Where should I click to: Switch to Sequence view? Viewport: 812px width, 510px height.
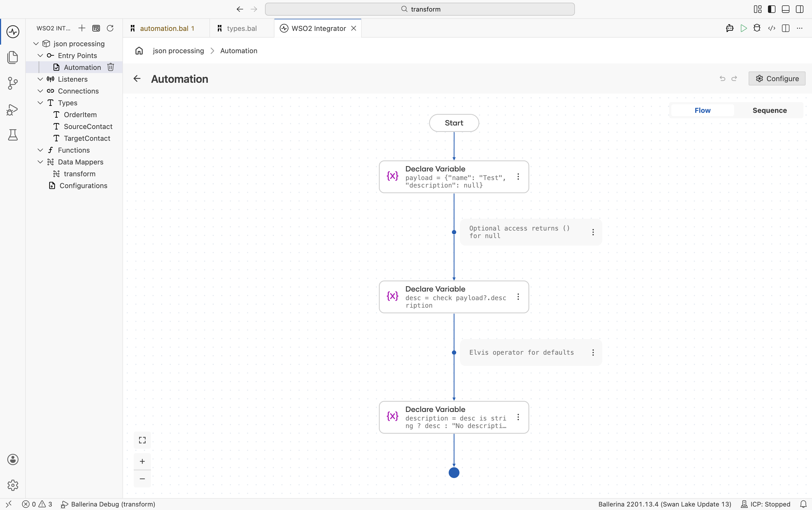770,110
